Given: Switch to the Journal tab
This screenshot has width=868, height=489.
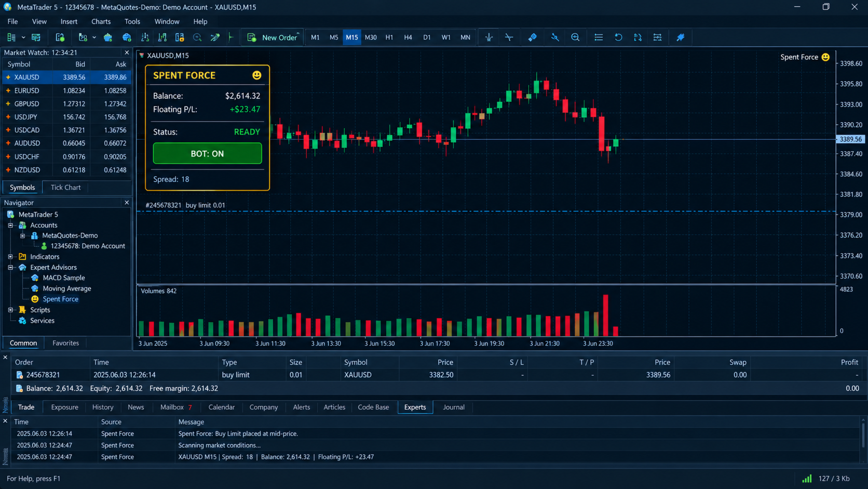Looking at the screenshot, I should (453, 407).
